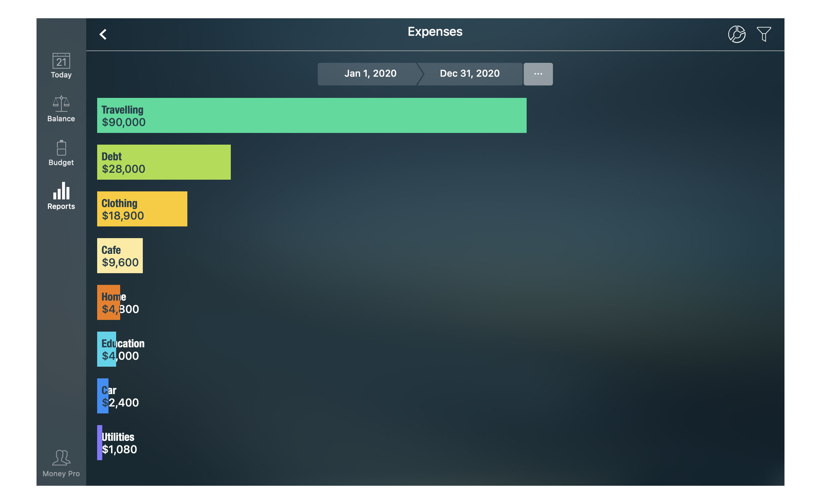The width and height of the screenshot is (821, 504).
Task: Click the Dec 31, 2020 end date
Action: [470, 73]
